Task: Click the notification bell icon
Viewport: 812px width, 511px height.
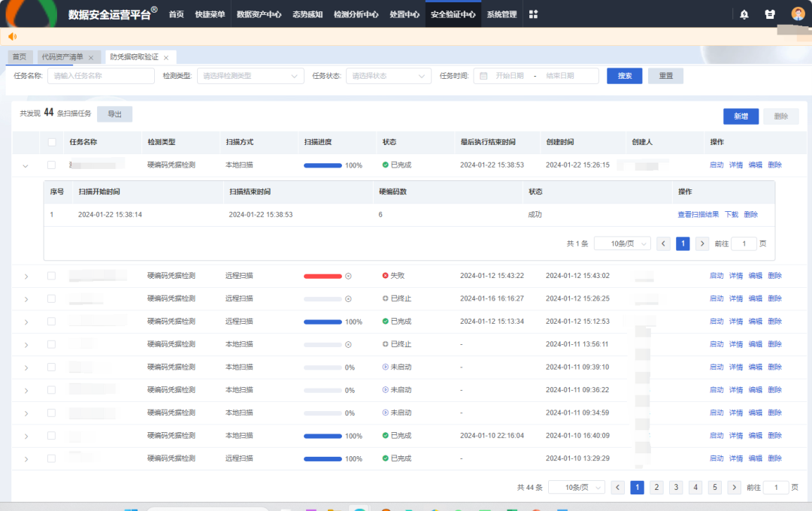Action: click(744, 14)
